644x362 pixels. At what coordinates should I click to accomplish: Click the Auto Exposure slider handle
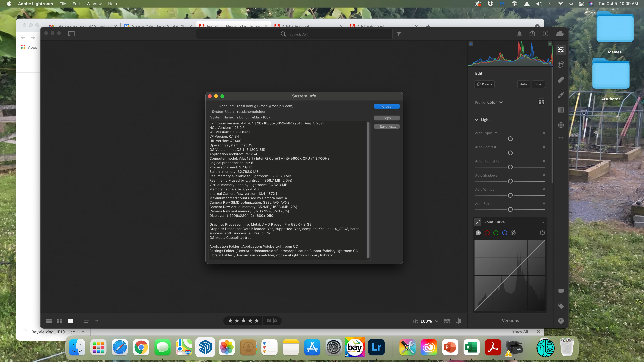(510, 139)
